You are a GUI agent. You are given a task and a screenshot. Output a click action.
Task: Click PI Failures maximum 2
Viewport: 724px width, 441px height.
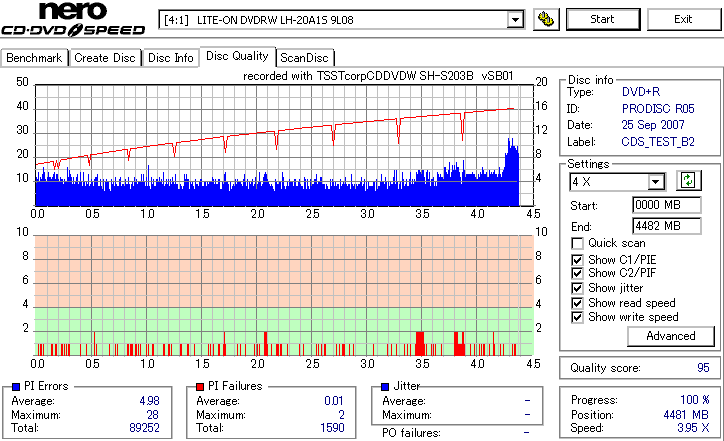point(341,415)
